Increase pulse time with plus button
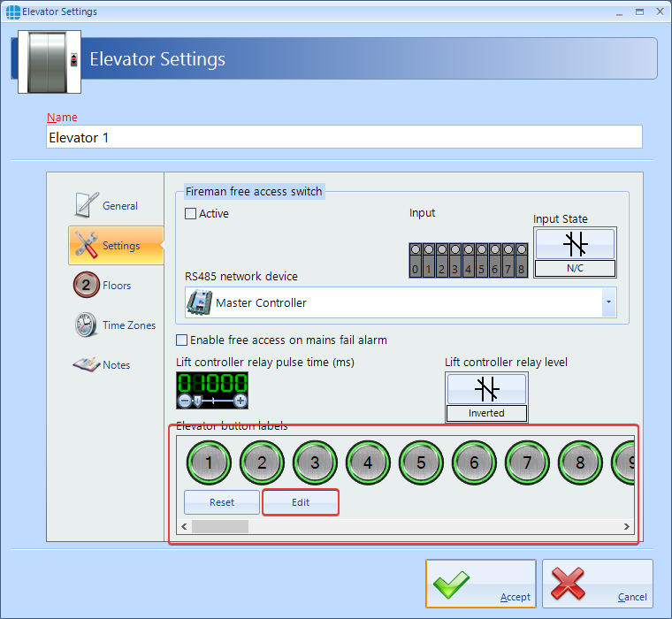This screenshot has height=619, width=672. tap(241, 401)
